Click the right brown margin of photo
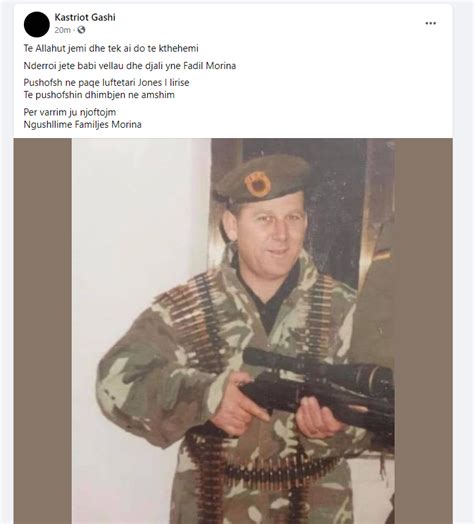 (x=423, y=331)
